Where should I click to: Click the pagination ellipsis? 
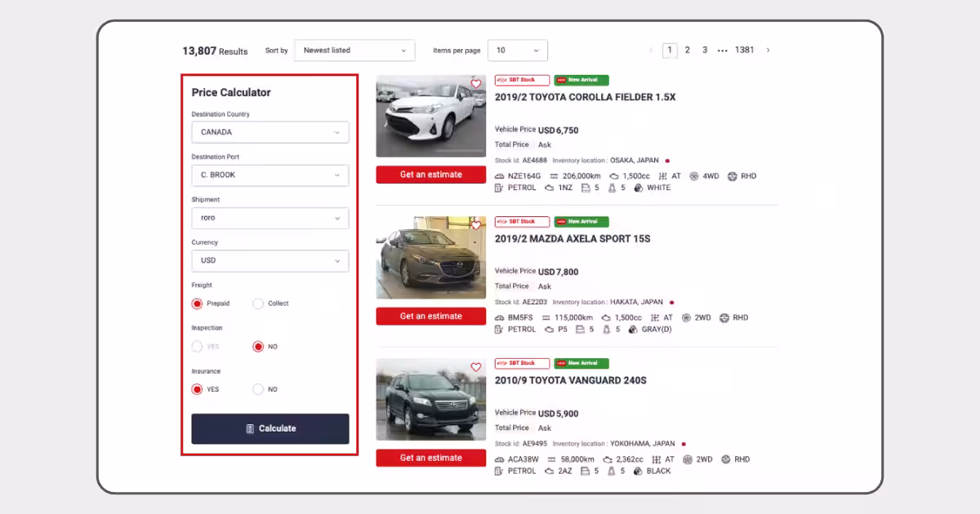[723, 51]
